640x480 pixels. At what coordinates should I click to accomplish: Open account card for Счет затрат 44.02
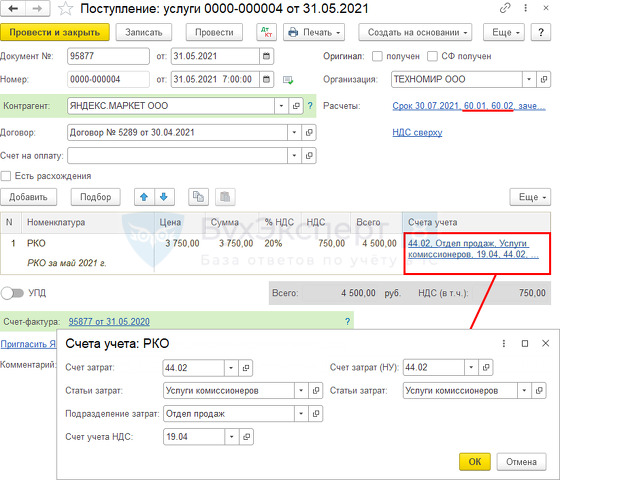246,368
